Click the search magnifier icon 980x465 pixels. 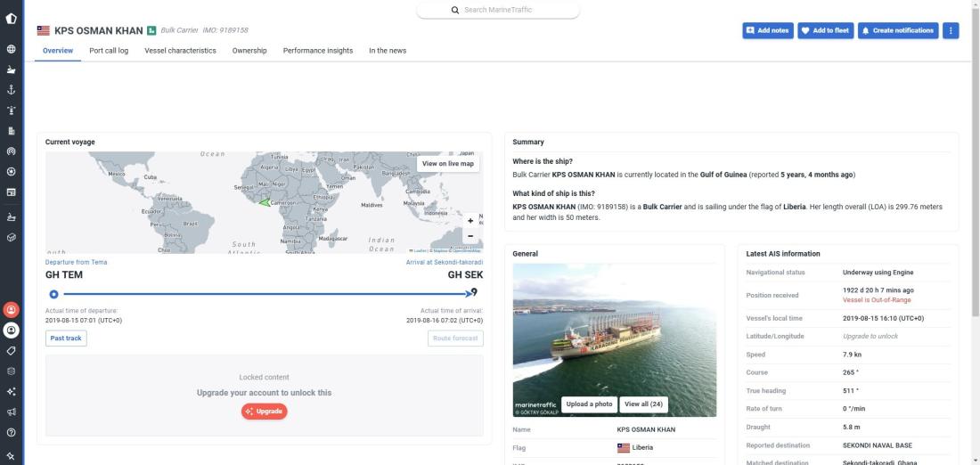pos(455,10)
